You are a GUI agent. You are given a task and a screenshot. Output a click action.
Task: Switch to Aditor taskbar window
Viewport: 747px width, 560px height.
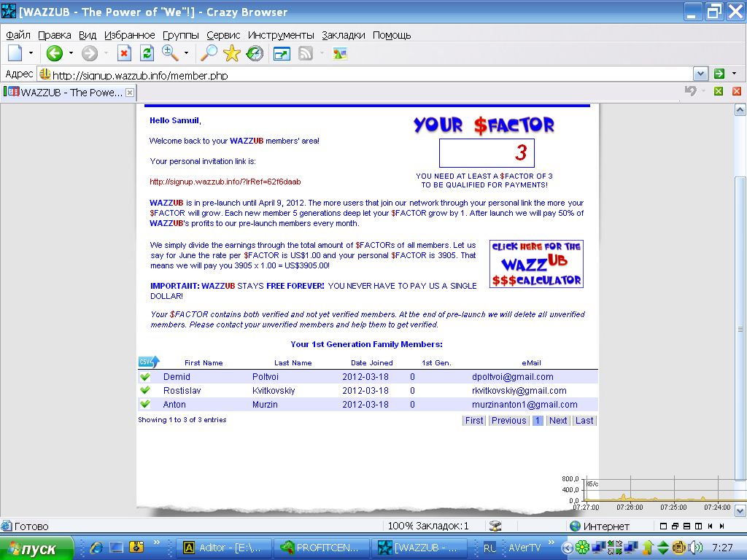tap(223, 548)
